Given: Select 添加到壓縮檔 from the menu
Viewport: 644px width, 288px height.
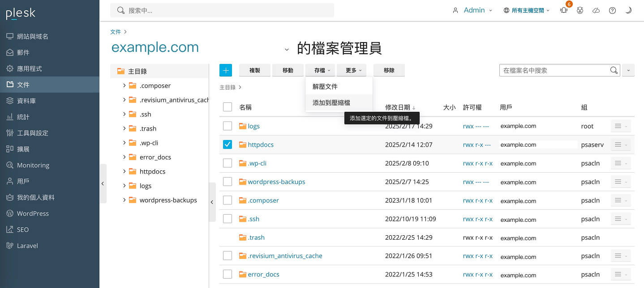Looking at the screenshot, I should point(331,102).
